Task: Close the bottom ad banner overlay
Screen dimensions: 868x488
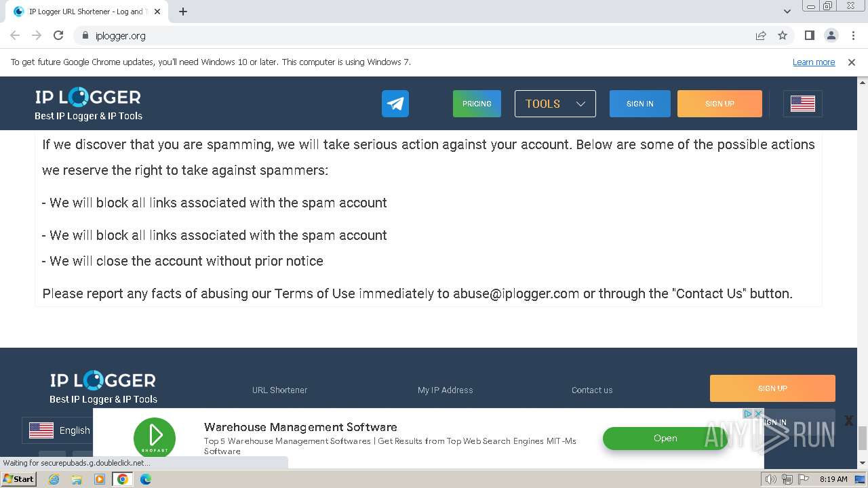Action: point(848,421)
